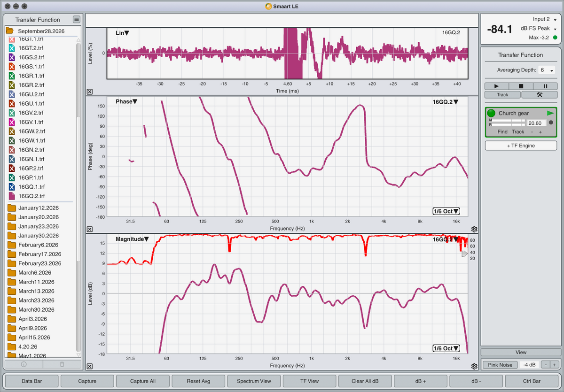Open the Phase graph type dropdown

pyautogui.click(x=126, y=101)
